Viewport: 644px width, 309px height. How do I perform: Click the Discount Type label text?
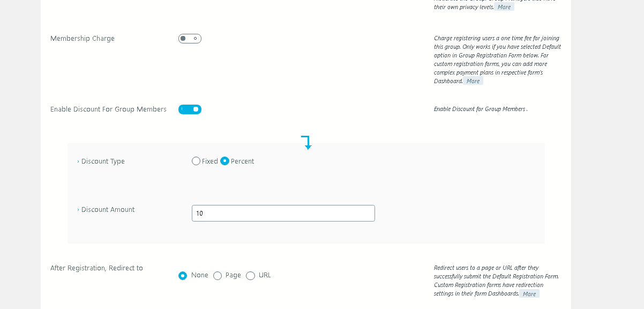tap(103, 161)
